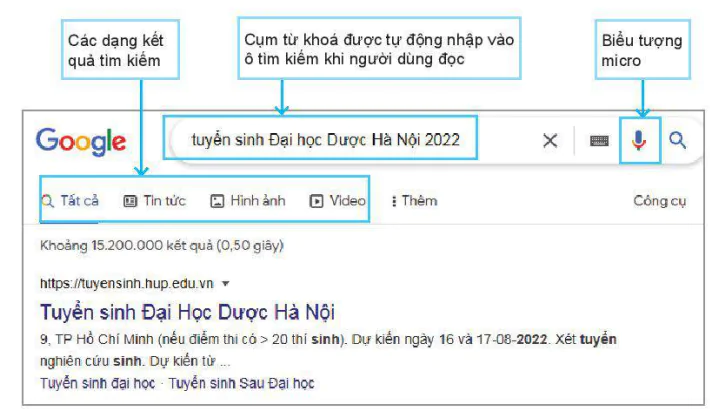Click the Google logo
The image size is (710, 409).
[x=81, y=142]
